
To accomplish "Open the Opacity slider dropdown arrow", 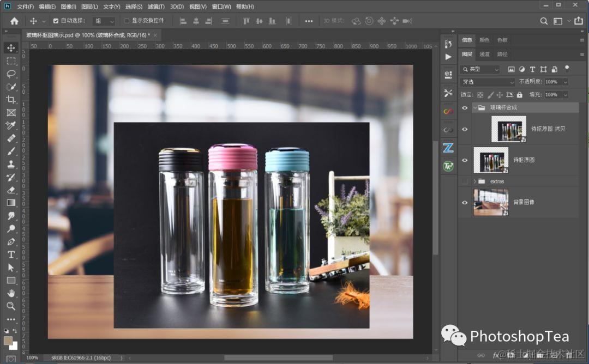I will coord(566,82).
